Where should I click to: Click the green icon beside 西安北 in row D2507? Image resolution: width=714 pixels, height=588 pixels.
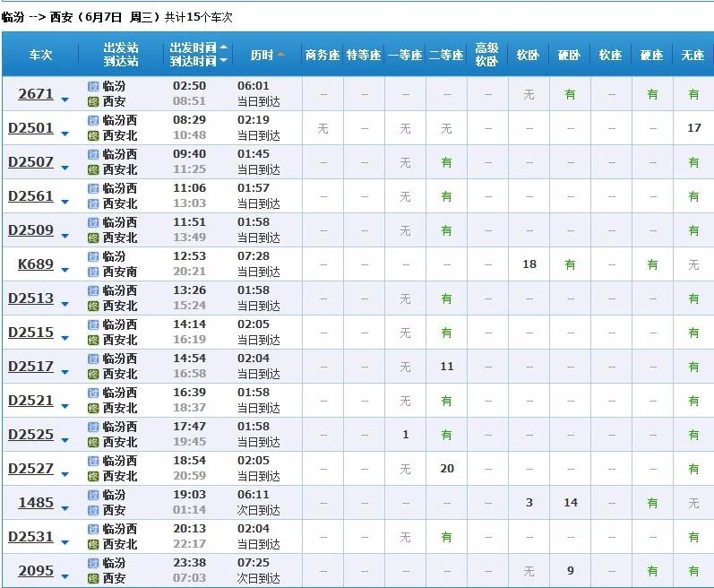pos(93,170)
